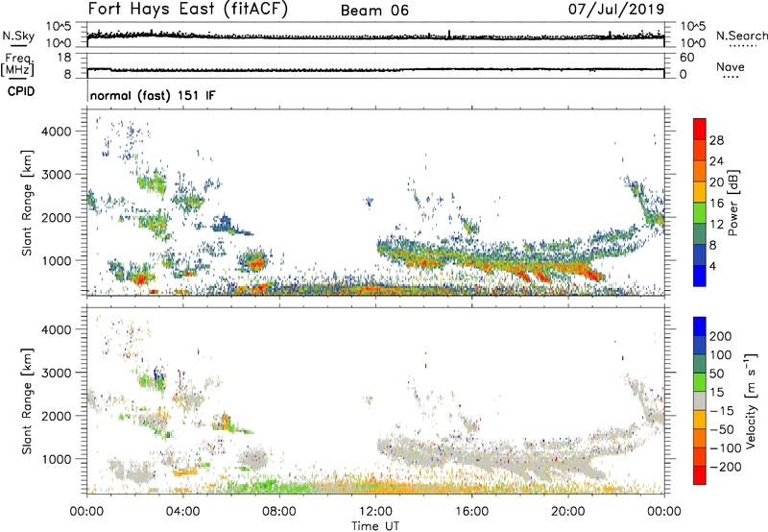
Task: Click the 'N.Sky' legend label
Action: pyautogui.click(x=18, y=36)
